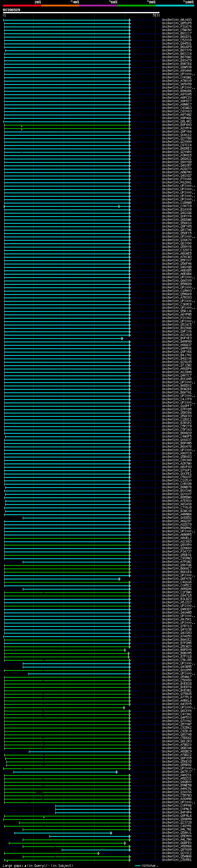Image resolution: width=197 pixels, height=868 pixels.
Task: Select hit UniRef100_B9F6H3
Action: click(x=177, y=125)
